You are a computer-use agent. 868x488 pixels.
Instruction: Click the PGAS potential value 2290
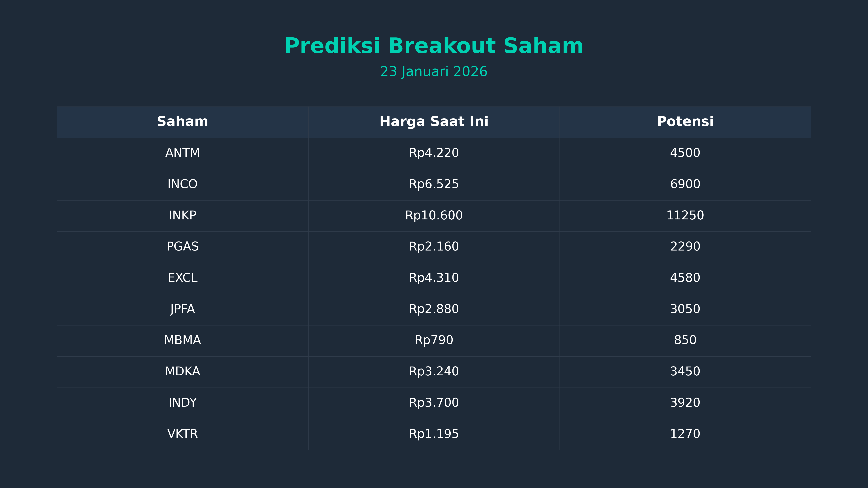685,247
